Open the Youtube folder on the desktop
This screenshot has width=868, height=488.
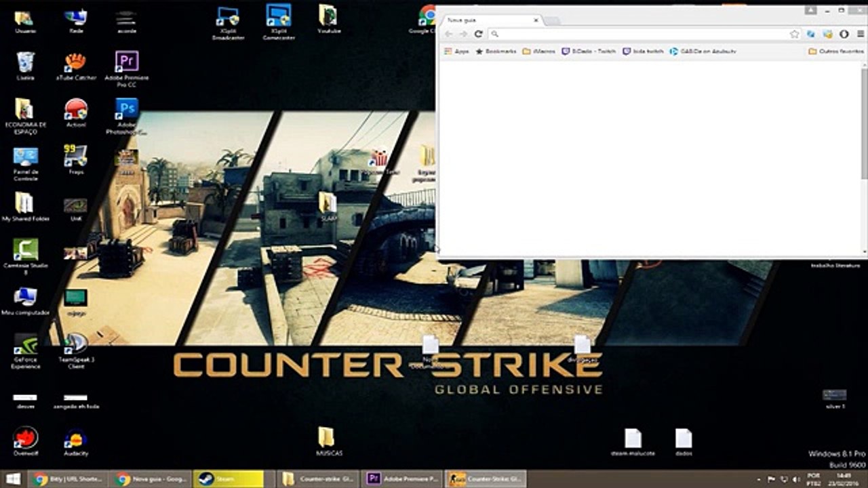tap(329, 19)
